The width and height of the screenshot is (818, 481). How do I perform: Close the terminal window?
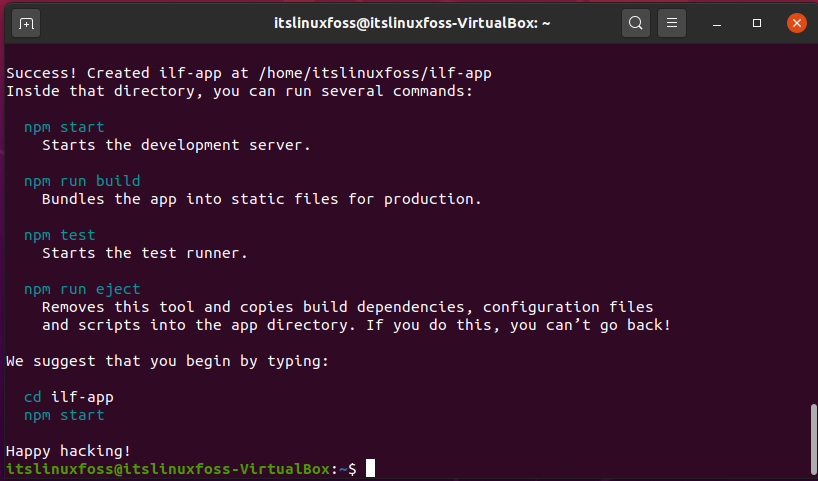coord(797,23)
